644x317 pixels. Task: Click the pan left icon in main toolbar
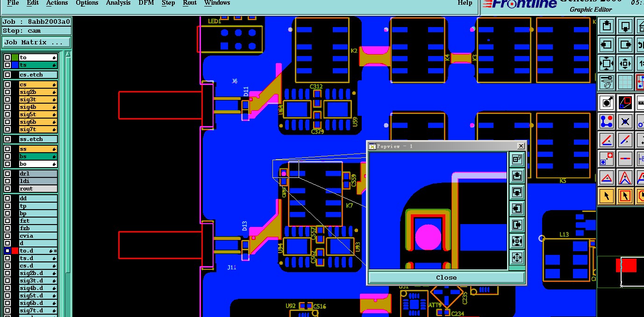(607, 45)
